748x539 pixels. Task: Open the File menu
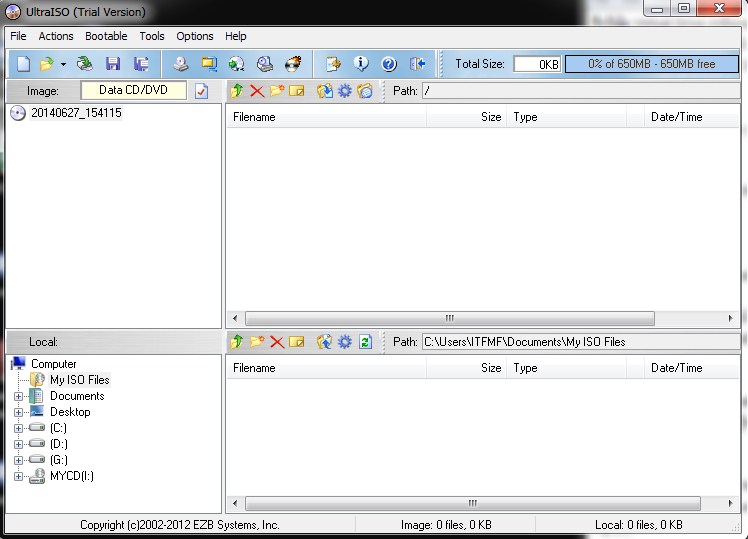(18, 36)
